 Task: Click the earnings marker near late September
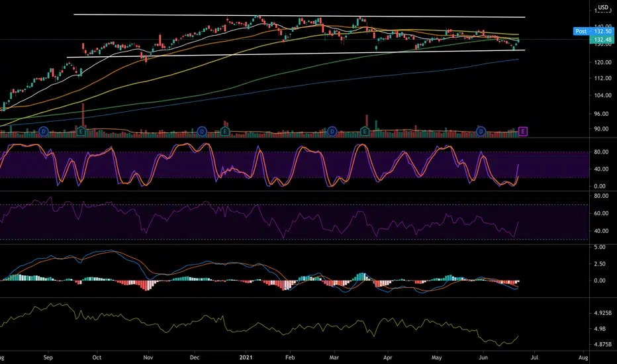pyautogui.click(x=81, y=131)
